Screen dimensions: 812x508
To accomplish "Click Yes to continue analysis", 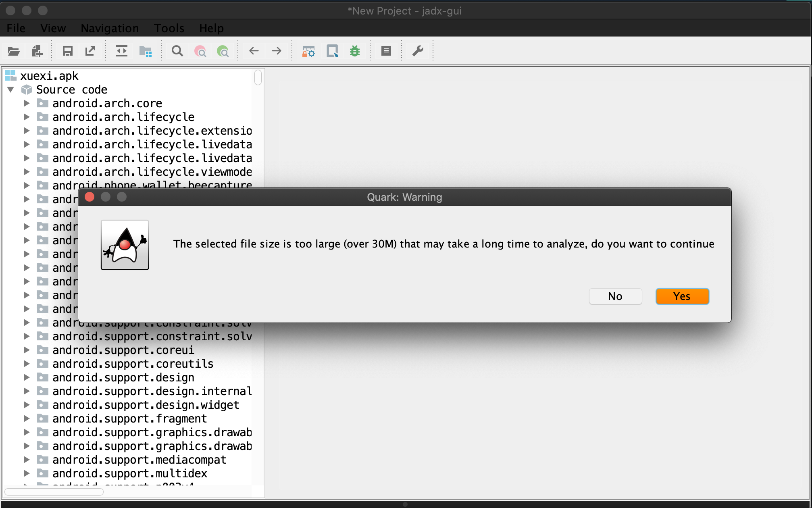I will (x=682, y=296).
